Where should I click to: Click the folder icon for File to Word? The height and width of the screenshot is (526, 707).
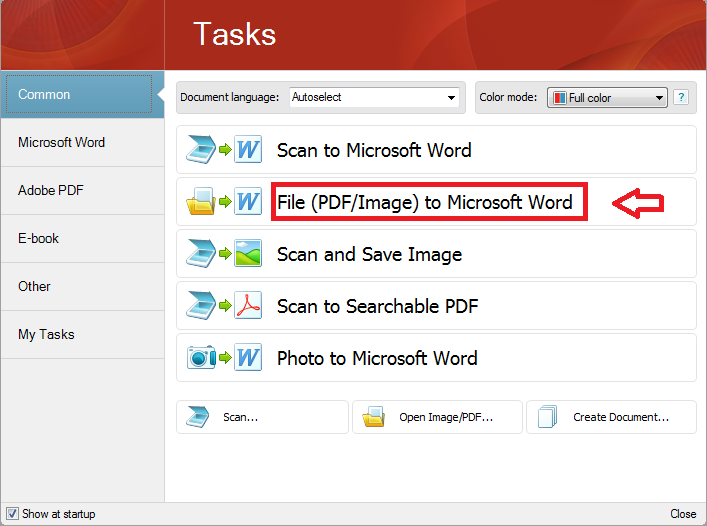click(x=200, y=203)
